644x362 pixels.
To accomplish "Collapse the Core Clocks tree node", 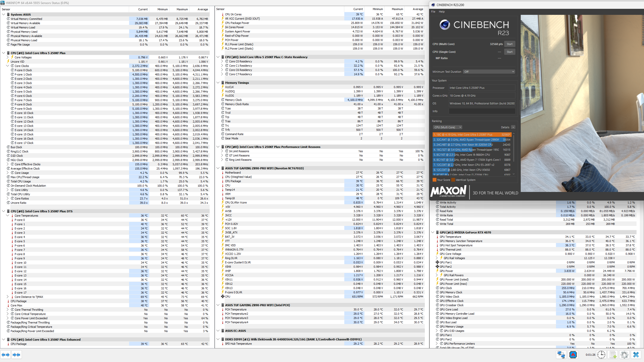I will coord(8,66).
